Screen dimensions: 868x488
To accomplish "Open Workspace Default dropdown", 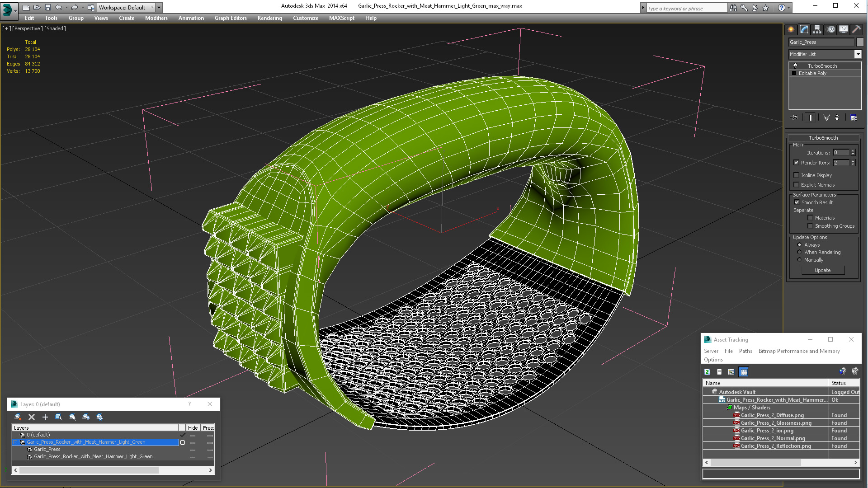I will [152, 7].
